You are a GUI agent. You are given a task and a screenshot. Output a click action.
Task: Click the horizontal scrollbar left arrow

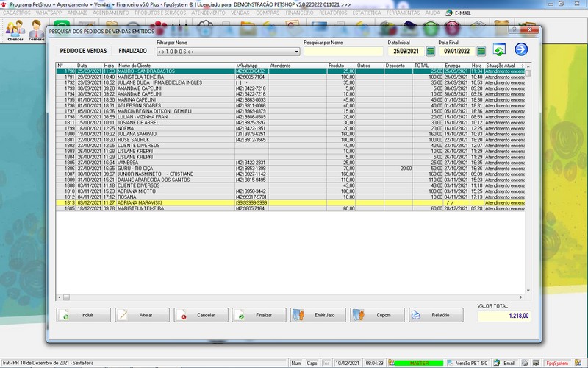click(x=60, y=297)
